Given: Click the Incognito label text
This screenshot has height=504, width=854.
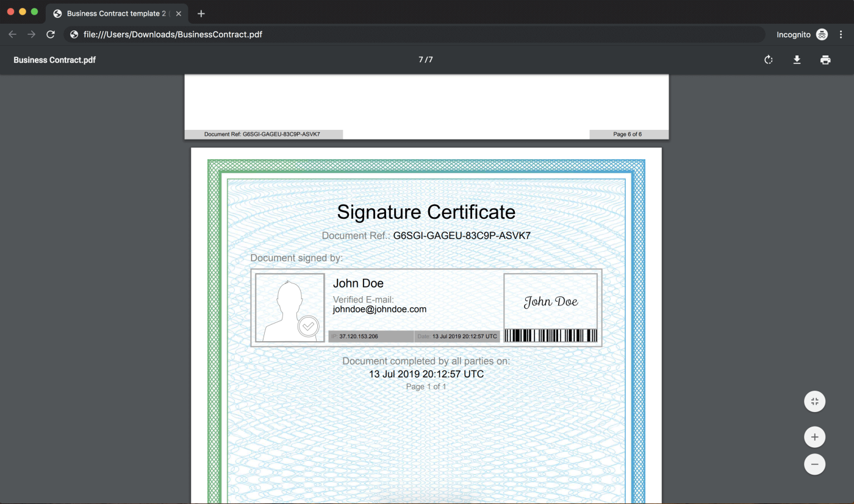Looking at the screenshot, I should tap(794, 35).
